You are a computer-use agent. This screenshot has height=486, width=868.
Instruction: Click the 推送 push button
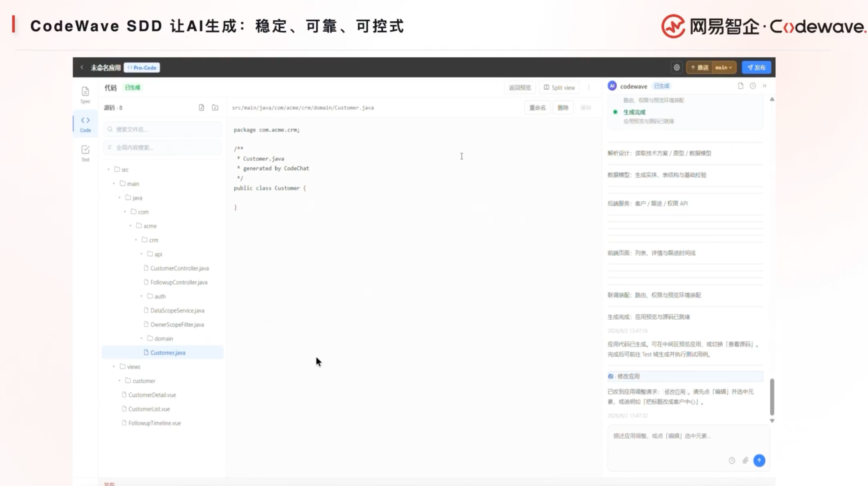[x=700, y=67]
